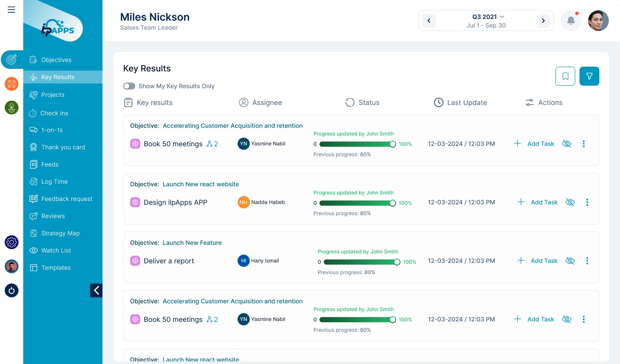Open the hamburger menu
620x364 pixels.
coord(12,9)
